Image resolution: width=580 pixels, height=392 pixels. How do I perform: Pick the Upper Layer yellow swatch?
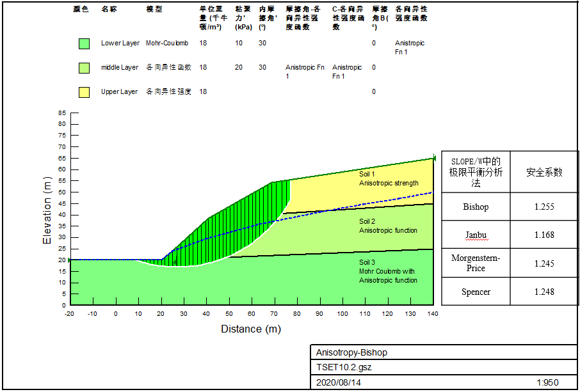coord(84,92)
